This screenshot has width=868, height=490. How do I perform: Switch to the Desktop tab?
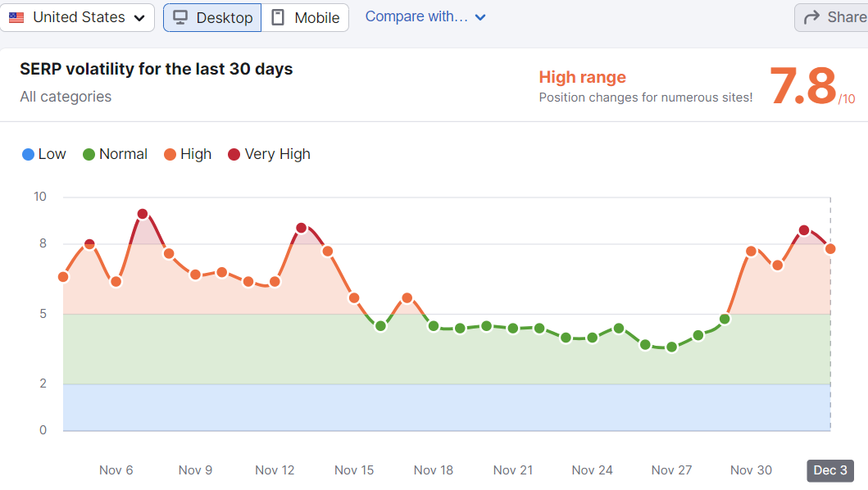212,17
